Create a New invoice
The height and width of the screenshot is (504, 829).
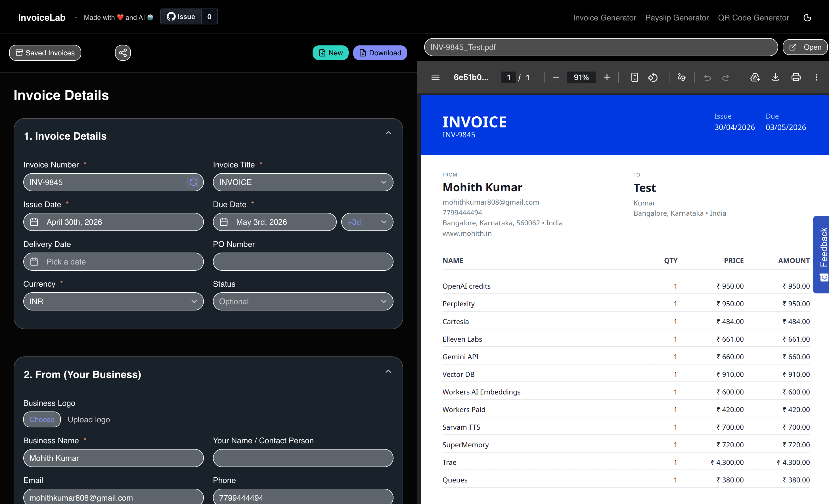(330, 53)
